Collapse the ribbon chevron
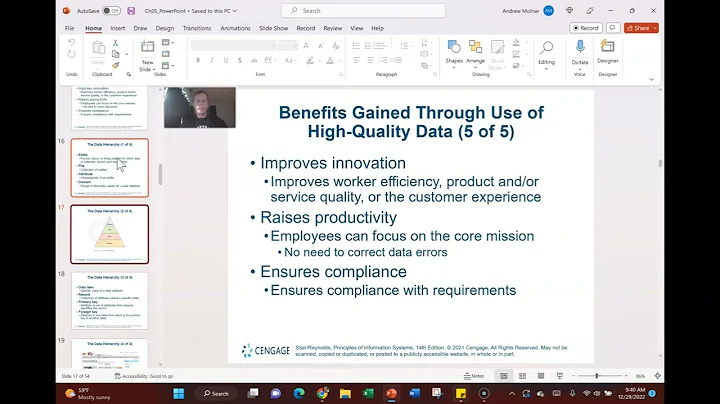The width and height of the screenshot is (720, 404). click(651, 79)
